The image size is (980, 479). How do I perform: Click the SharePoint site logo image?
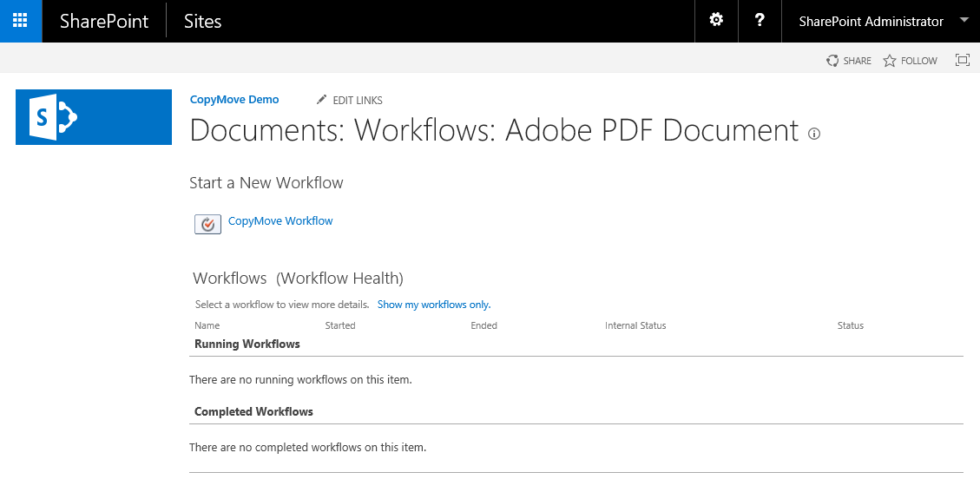94,117
